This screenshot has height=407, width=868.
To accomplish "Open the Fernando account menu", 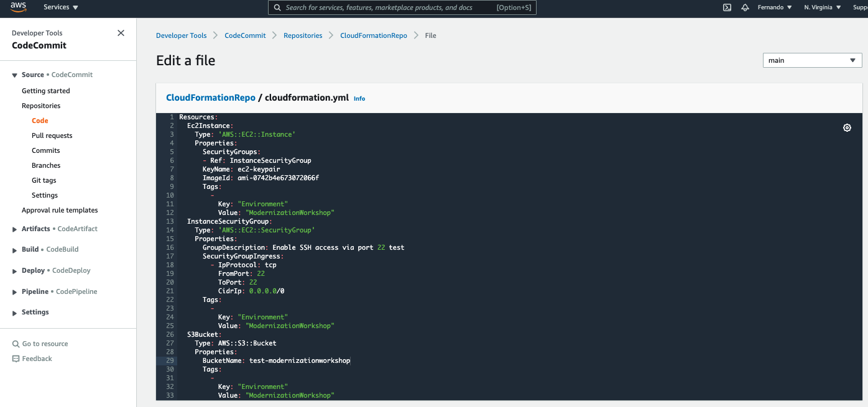I will pos(775,7).
